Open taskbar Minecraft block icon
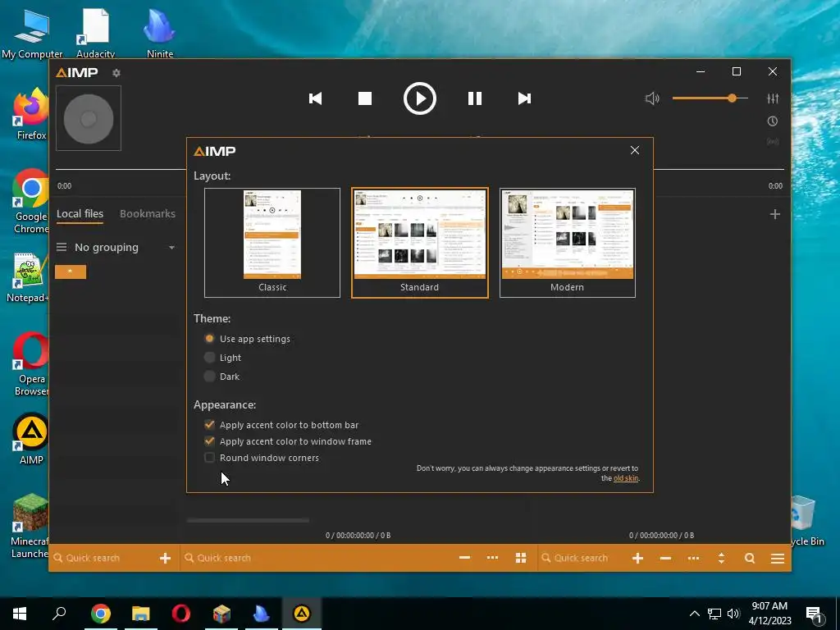Viewport: 840px width, 630px height. tap(221, 614)
